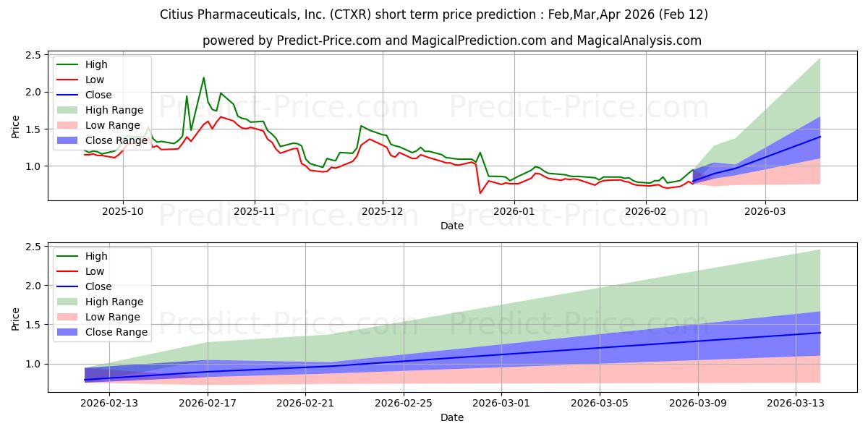Click the High legend entry in the top chart
The width and height of the screenshot is (868, 434).
click(x=95, y=64)
